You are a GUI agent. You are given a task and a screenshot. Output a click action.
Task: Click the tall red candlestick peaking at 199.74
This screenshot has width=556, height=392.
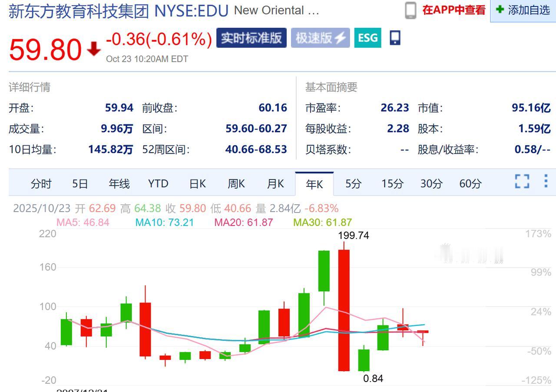tap(344, 310)
